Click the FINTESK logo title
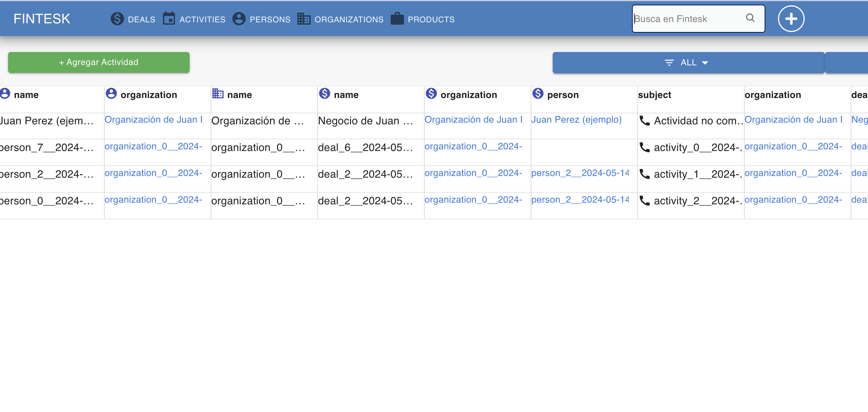 click(x=42, y=19)
